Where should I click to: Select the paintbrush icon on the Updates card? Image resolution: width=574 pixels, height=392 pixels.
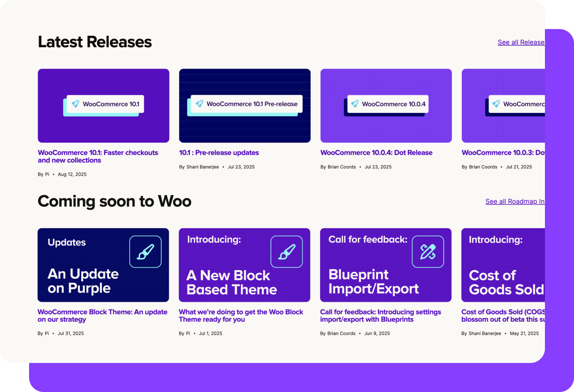pos(145,251)
